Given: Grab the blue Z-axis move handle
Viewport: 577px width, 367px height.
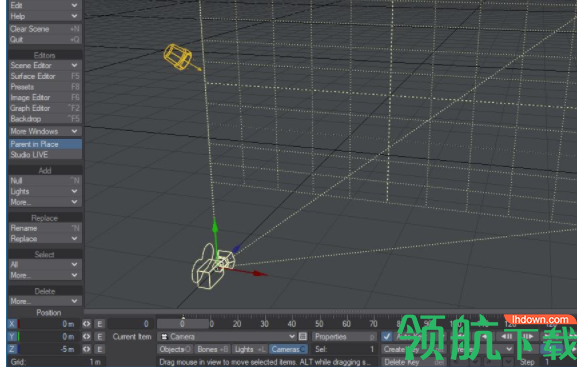Looking at the screenshot, I should (236, 249).
